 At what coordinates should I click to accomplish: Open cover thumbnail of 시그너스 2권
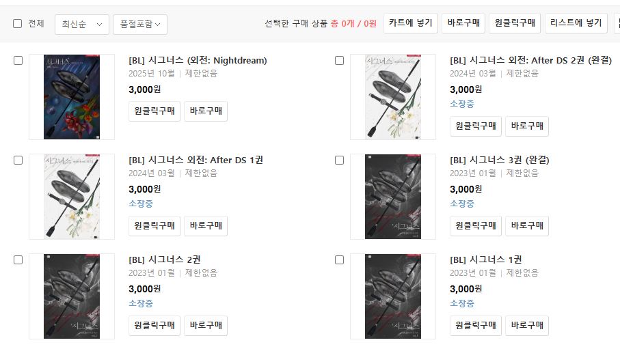click(72, 296)
